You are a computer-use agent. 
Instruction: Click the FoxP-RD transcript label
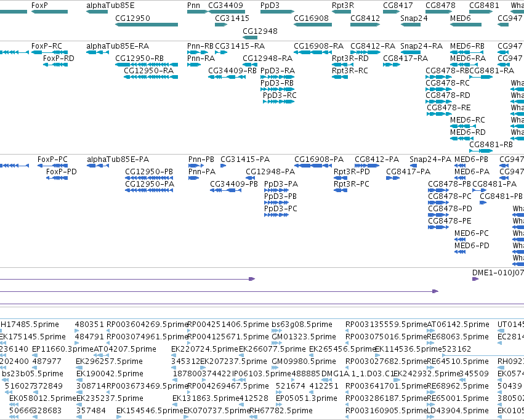coord(58,58)
